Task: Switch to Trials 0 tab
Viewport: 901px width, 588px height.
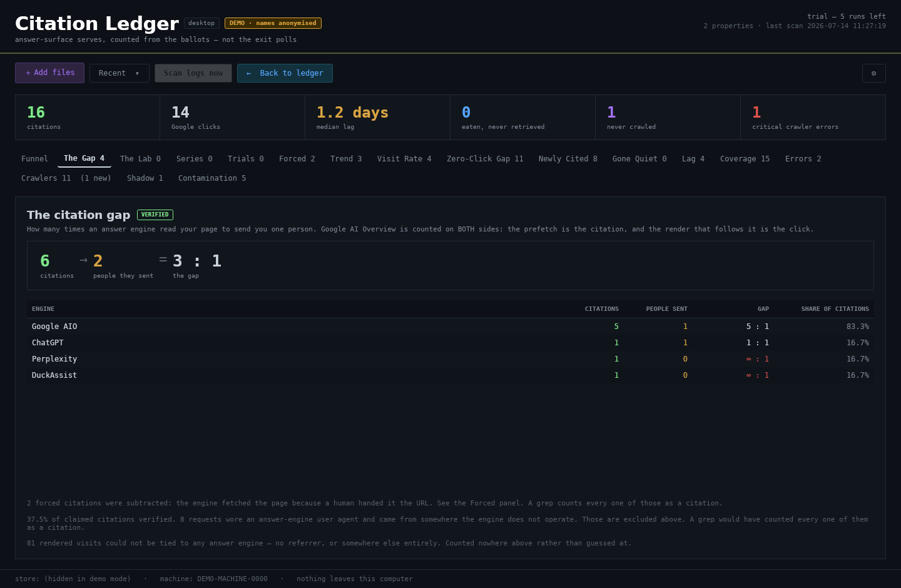Action: click(x=246, y=159)
